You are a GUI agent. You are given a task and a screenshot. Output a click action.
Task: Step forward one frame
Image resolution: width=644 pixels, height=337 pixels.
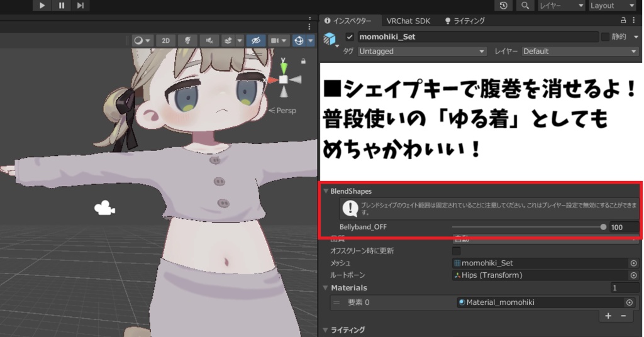80,5
